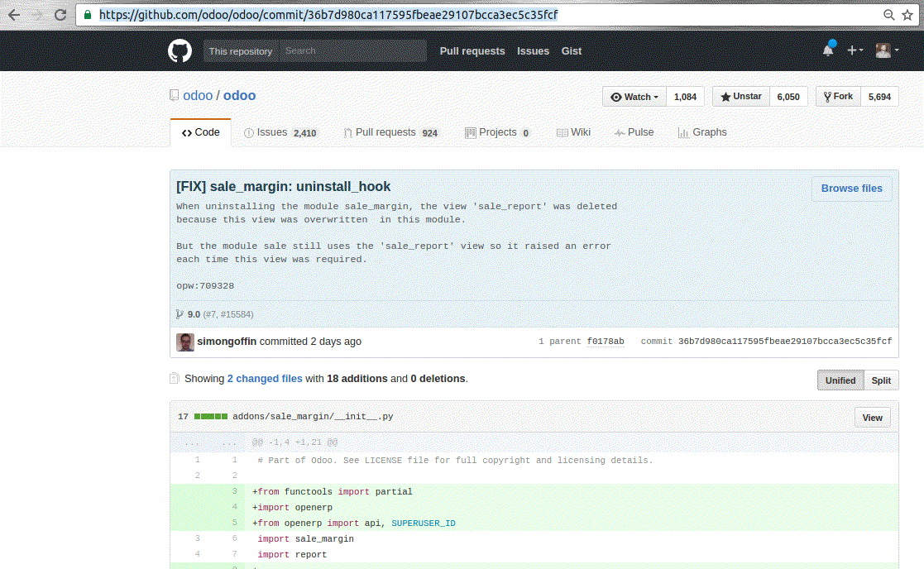Open the 9.0 branch link

point(194,314)
